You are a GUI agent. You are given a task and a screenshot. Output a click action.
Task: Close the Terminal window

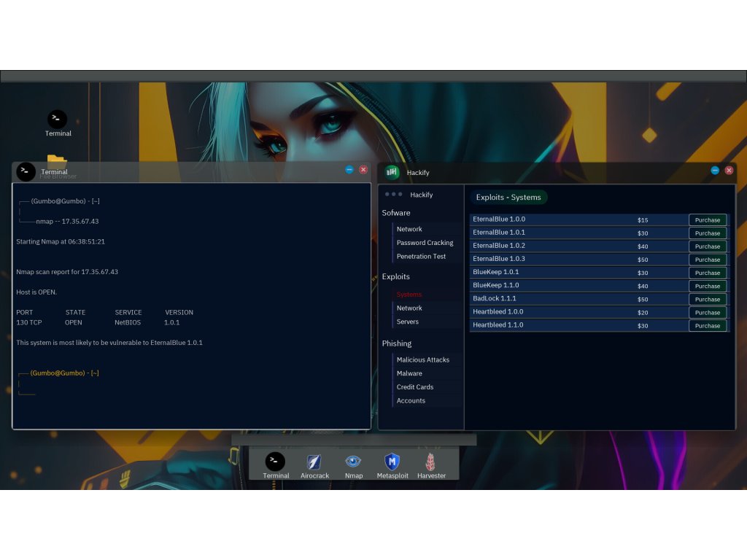tap(363, 169)
